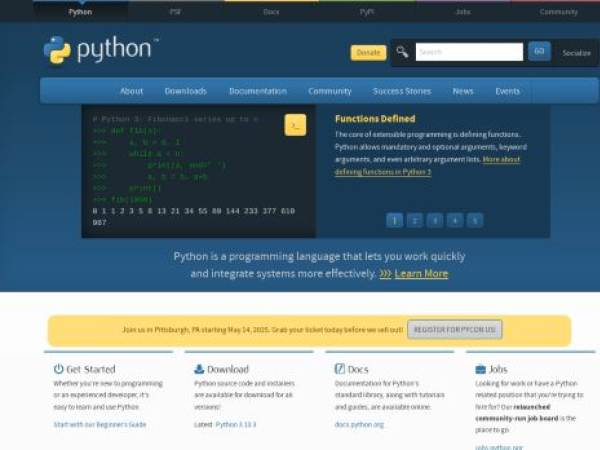600x450 pixels.
Task: Click the Jobs section heading
Action: point(498,369)
